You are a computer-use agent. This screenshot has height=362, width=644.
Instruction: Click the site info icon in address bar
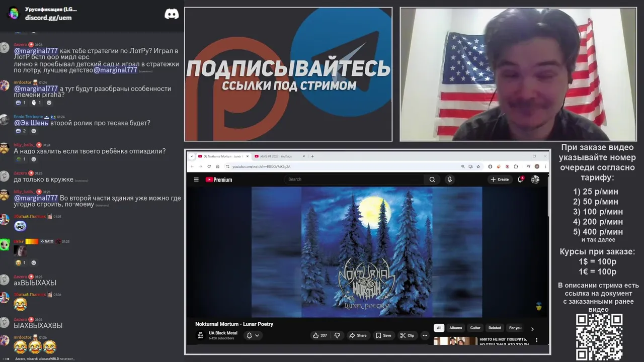pyautogui.click(x=227, y=166)
